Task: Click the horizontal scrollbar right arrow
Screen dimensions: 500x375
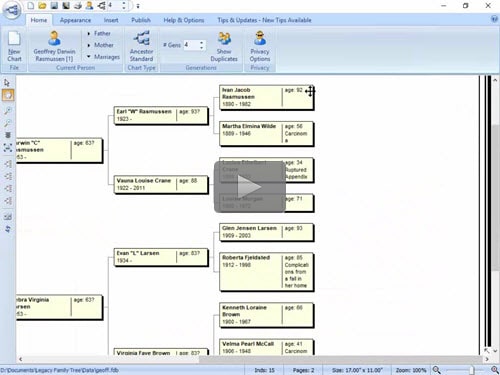Action: [487, 359]
